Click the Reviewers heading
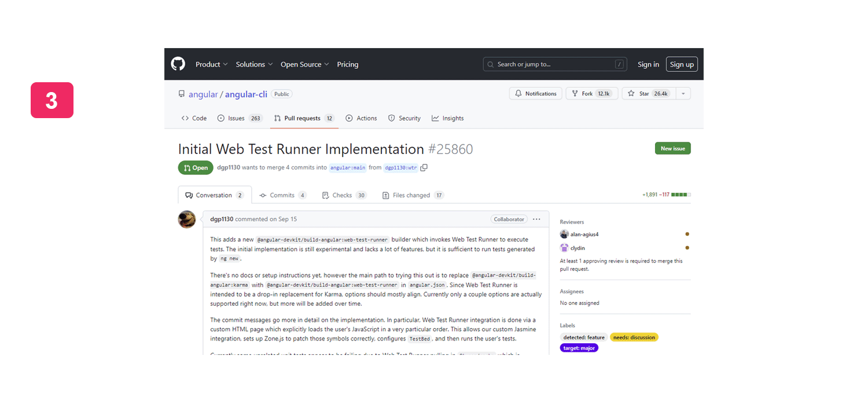Image resolution: width=868 pixels, height=403 pixels. pos(572,222)
